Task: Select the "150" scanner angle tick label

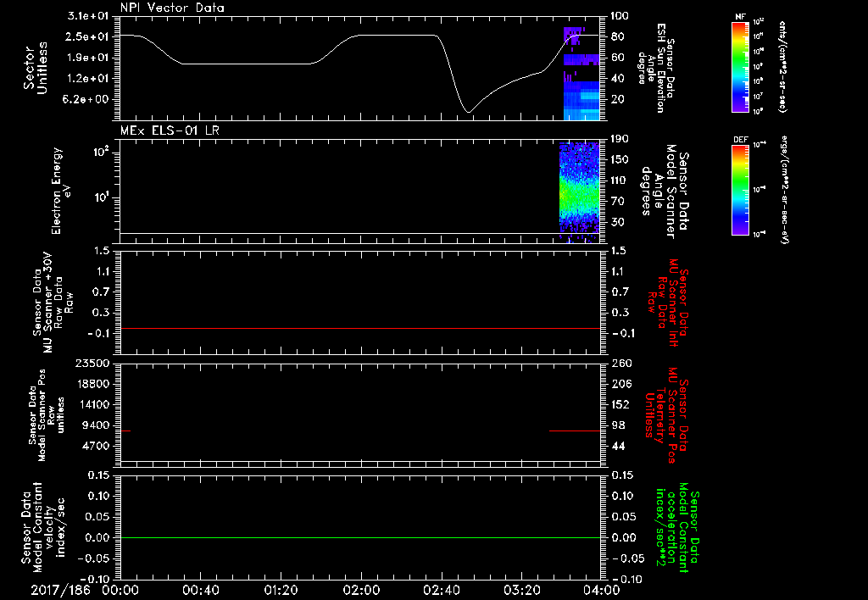Action: click(620, 160)
